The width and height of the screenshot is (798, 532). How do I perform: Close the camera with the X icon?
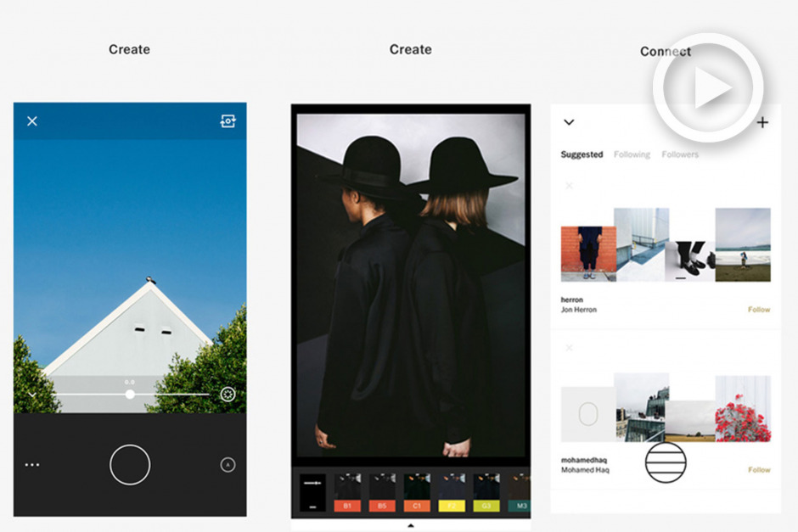pyautogui.click(x=32, y=121)
